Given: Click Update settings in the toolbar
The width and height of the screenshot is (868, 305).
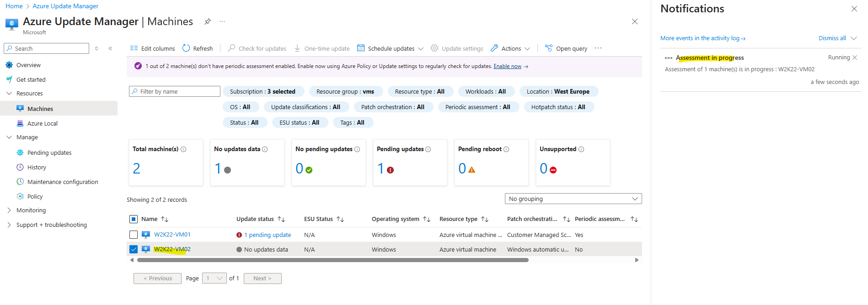Looking at the screenshot, I should (457, 48).
